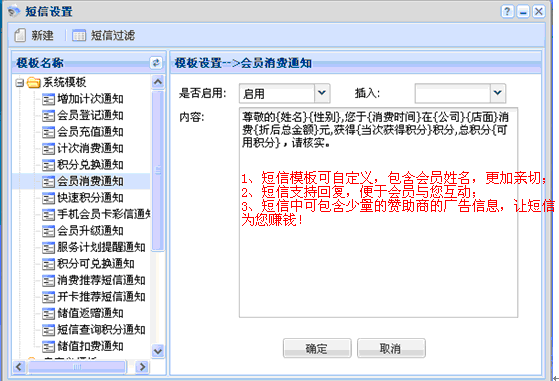Viewport: 559px width, 381px height.
Task: Click the 新建 toolbar button label
Action: 42,35
